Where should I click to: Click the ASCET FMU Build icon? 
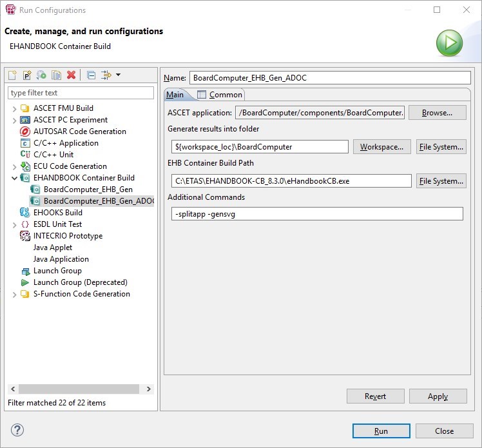[x=25, y=108]
